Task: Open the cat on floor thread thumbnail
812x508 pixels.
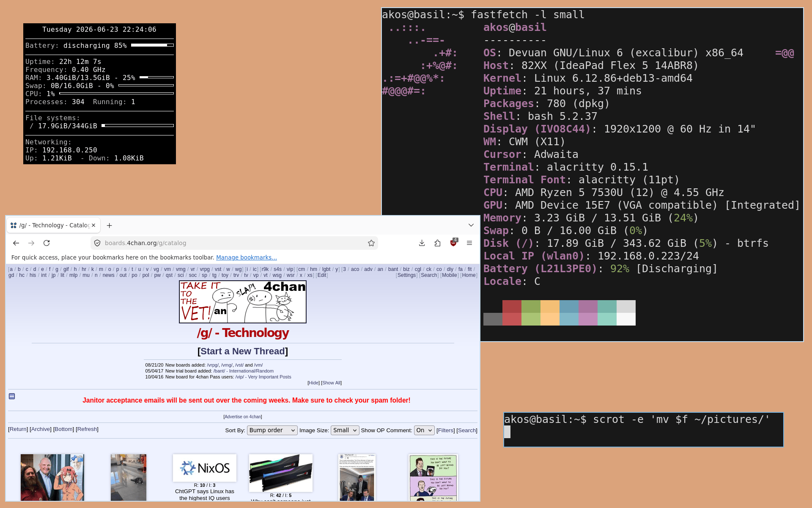Action: click(x=129, y=478)
